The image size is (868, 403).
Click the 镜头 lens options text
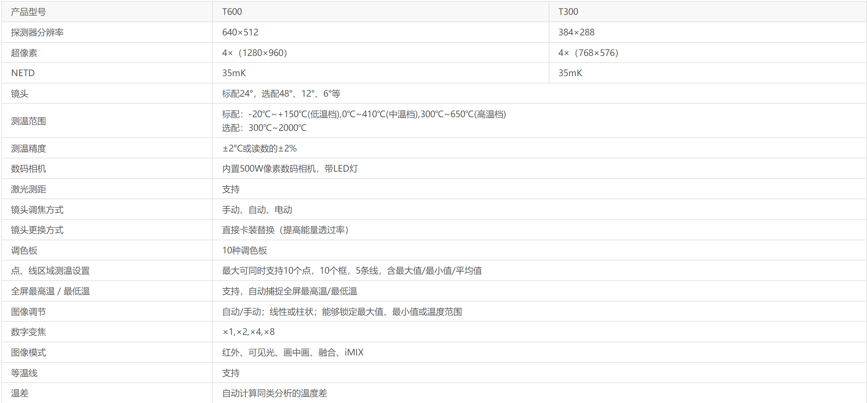tap(281, 94)
